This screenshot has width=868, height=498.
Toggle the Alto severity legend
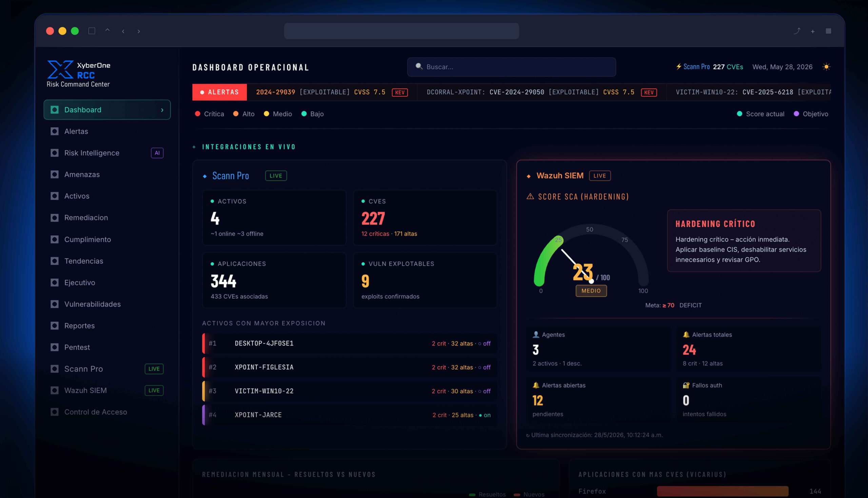(x=244, y=114)
